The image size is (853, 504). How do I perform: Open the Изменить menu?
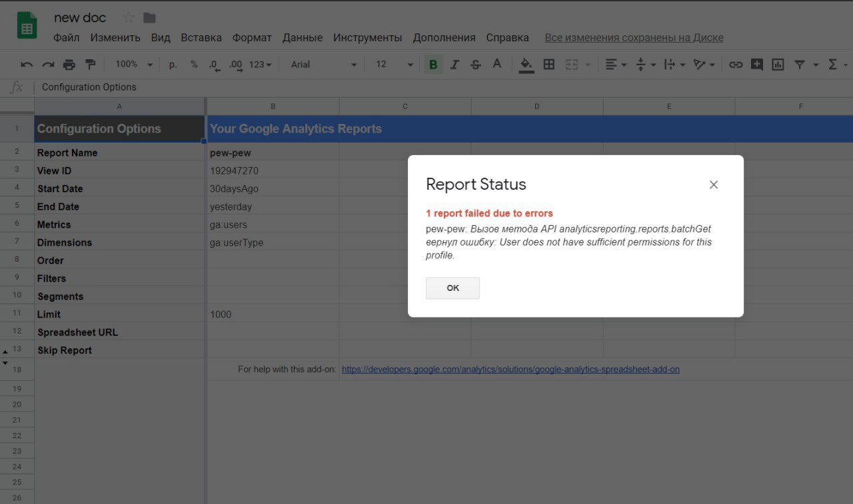[115, 38]
